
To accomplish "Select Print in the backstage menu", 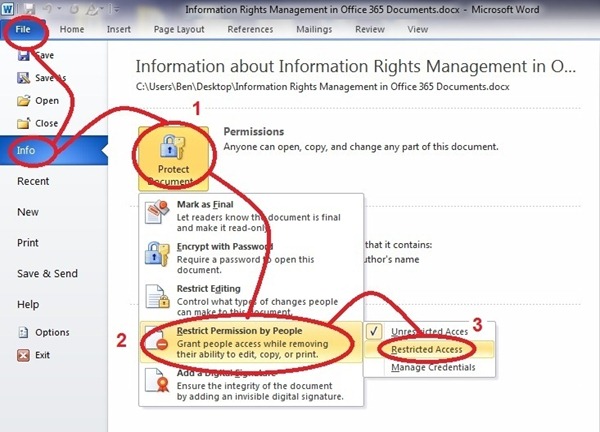I will tap(28, 243).
